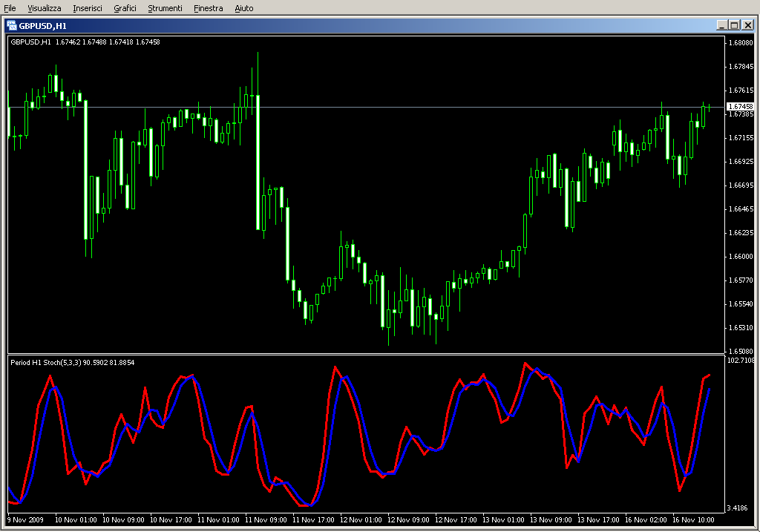Minimize the GBPUSD,H1 chart window

coord(721,25)
